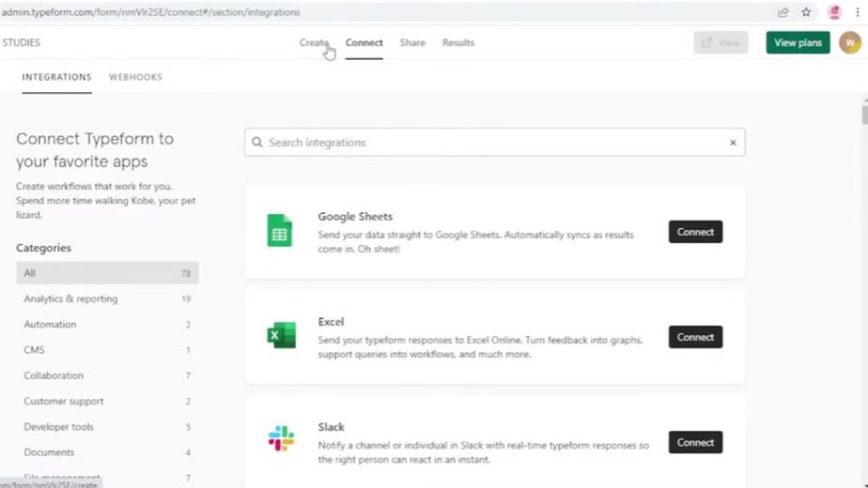Image resolution: width=868 pixels, height=488 pixels.
Task: Click the Google Sheets green icon
Action: 280,230
